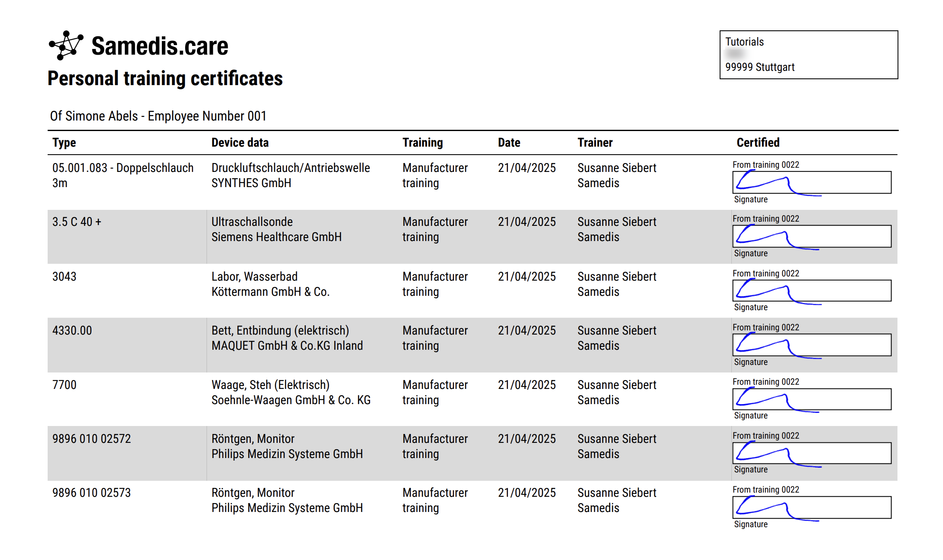Click the 4330.00 type cell
This screenshot has height=560, width=943.
(72, 330)
